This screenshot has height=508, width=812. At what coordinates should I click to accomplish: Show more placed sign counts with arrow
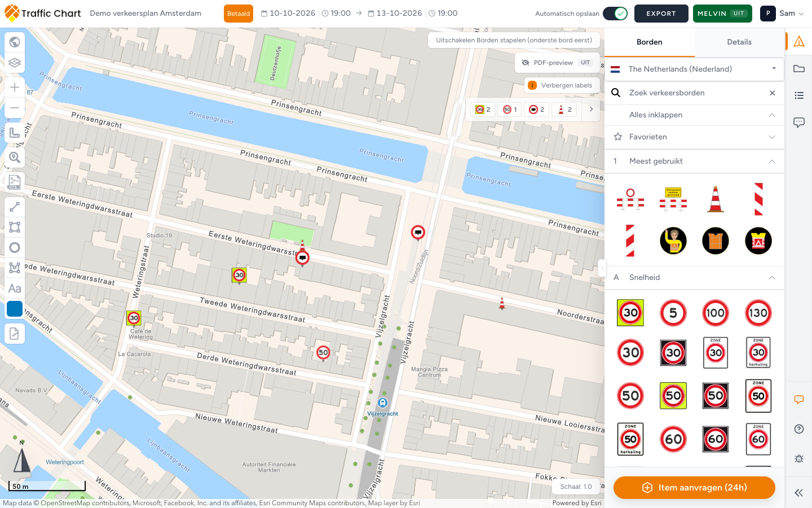[591, 109]
